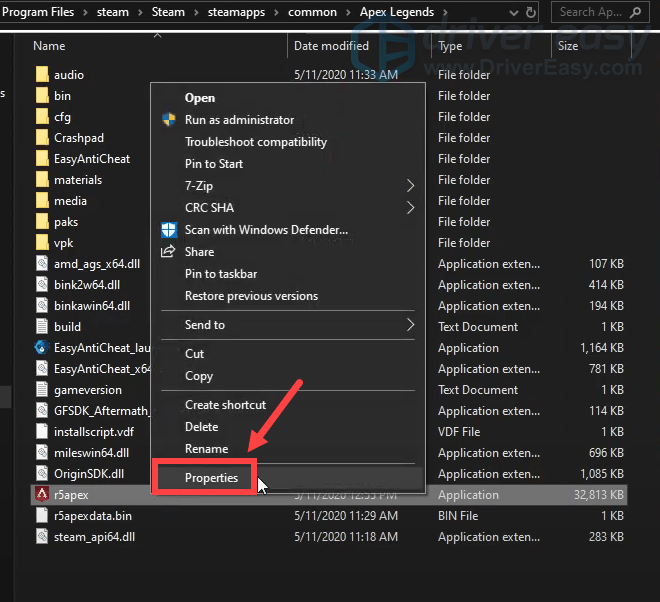Click the VDF File type cell
660x602 pixels.
pyautogui.click(x=459, y=432)
